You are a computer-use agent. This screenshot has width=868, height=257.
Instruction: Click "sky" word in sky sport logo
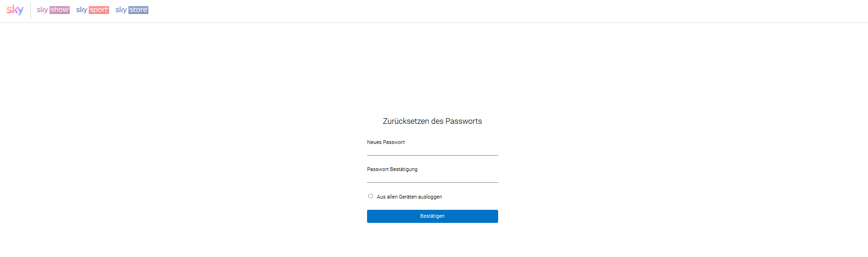(x=81, y=10)
